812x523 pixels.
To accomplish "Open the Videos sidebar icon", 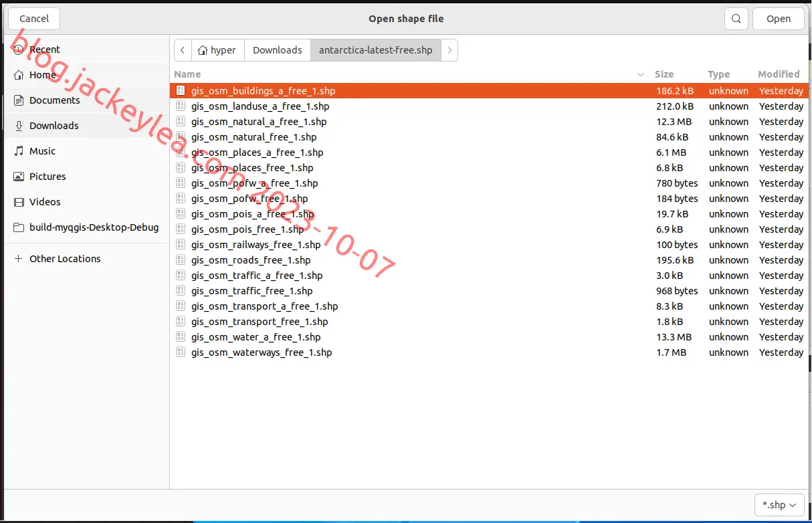I will pos(19,202).
